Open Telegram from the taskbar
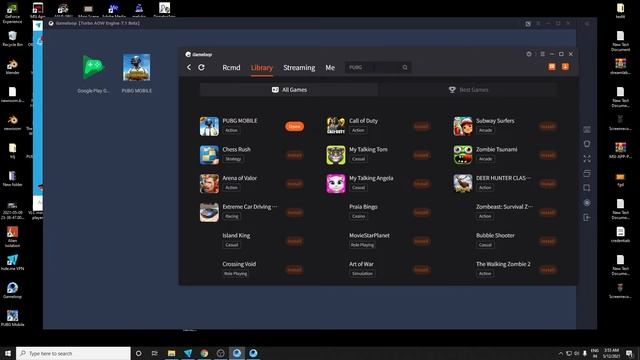The height and width of the screenshot is (360, 640). 188,353
